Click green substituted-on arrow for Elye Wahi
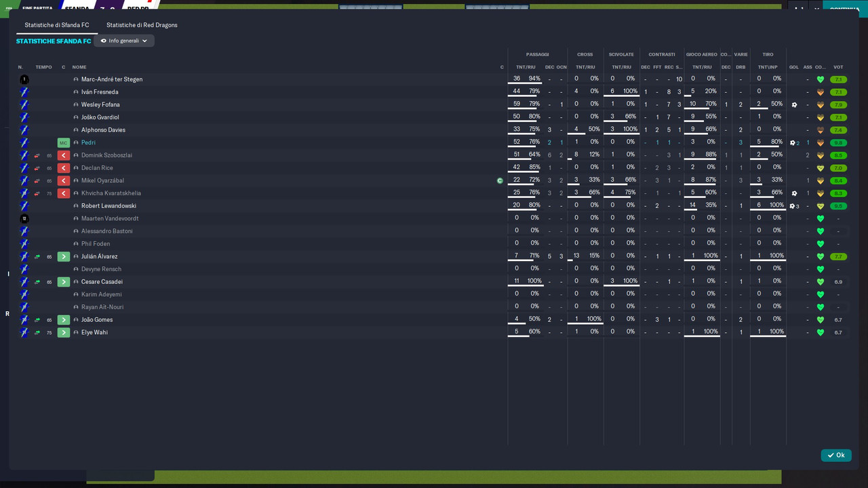The width and height of the screenshot is (868, 488). point(64,333)
